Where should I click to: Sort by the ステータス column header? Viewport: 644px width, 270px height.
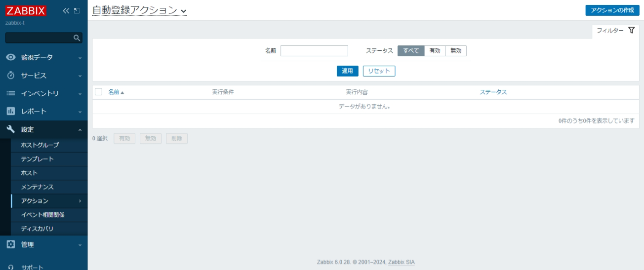(x=493, y=92)
